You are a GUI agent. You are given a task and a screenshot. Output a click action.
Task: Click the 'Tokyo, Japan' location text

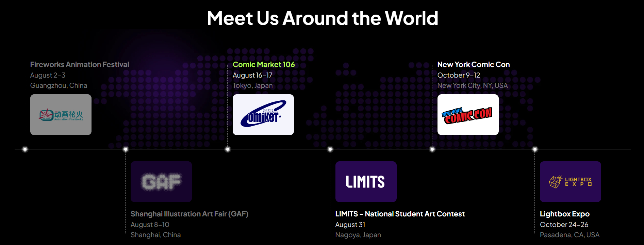(x=253, y=85)
